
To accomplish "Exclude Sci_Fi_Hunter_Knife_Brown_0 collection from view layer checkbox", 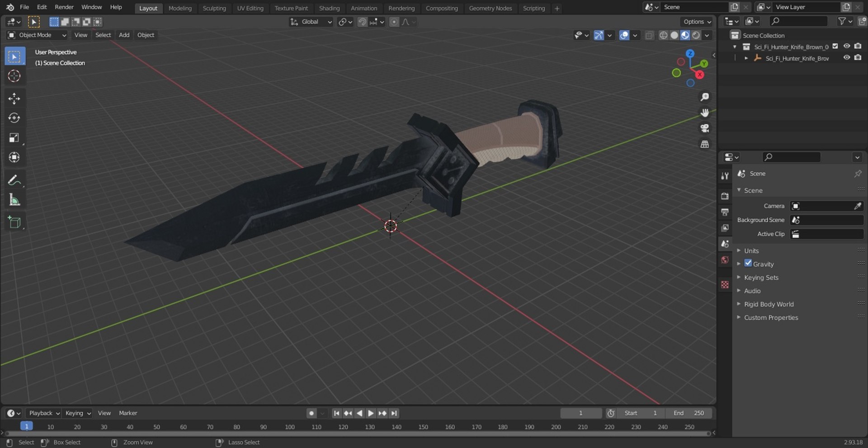I will [x=835, y=46].
